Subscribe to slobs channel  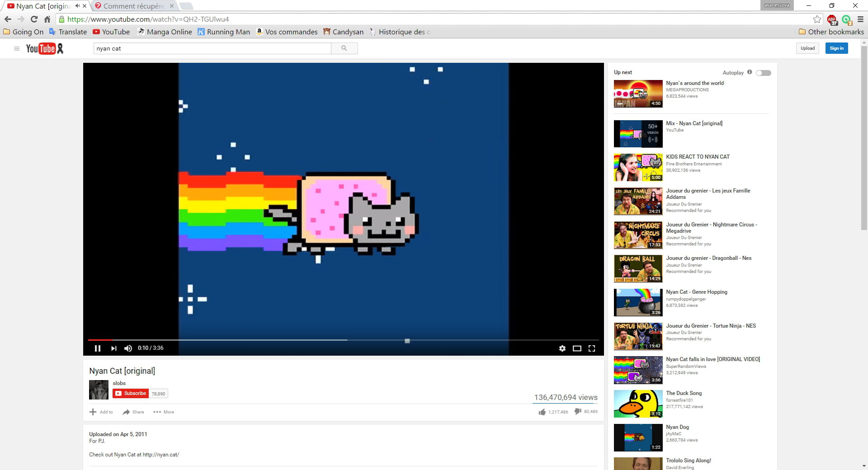pyautogui.click(x=131, y=394)
